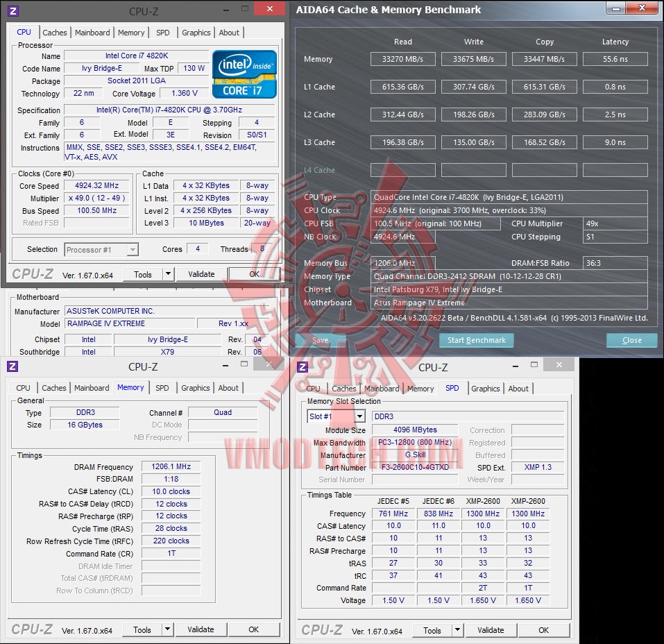The width and height of the screenshot is (664, 644).
Task: Open Tools dropdown arrow in CPU-Z SPD window
Action: [457, 630]
